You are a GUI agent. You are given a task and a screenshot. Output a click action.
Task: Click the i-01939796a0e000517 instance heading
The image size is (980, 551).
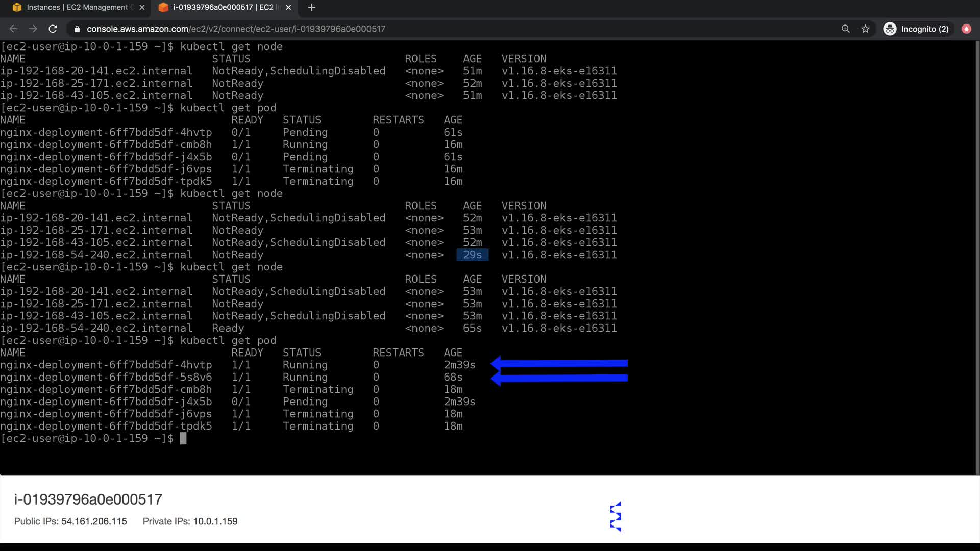(88, 499)
